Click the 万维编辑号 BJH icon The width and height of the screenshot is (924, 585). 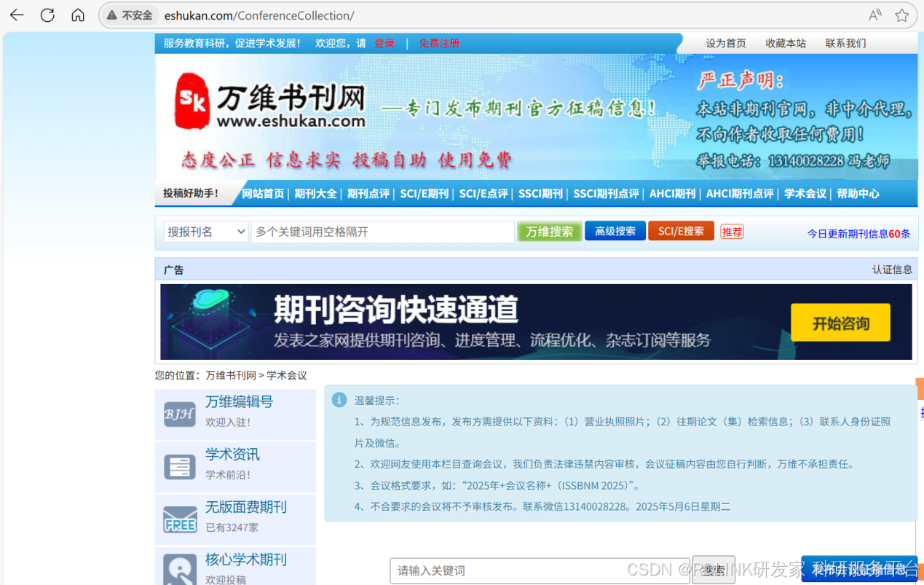pyautogui.click(x=180, y=415)
